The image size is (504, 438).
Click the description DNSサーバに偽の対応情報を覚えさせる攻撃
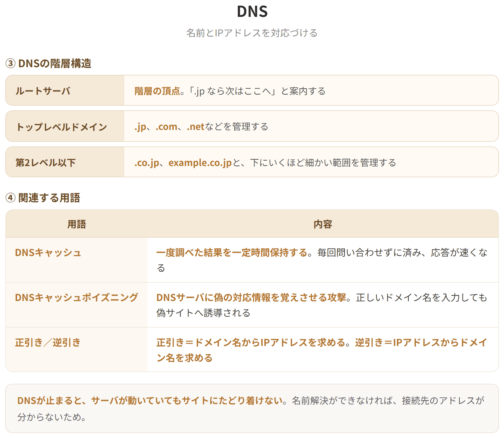click(x=251, y=297)
